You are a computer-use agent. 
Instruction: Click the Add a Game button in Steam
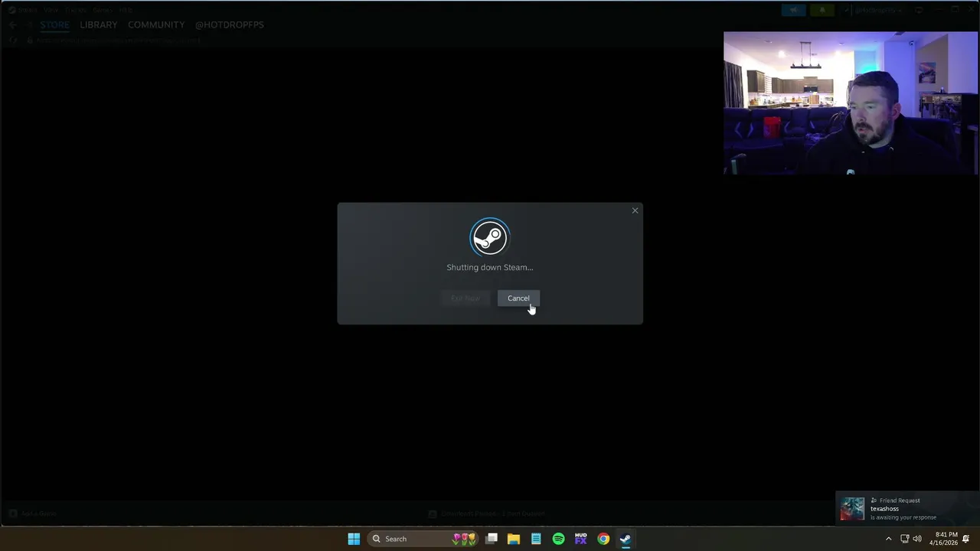click(x=33, y=514)
